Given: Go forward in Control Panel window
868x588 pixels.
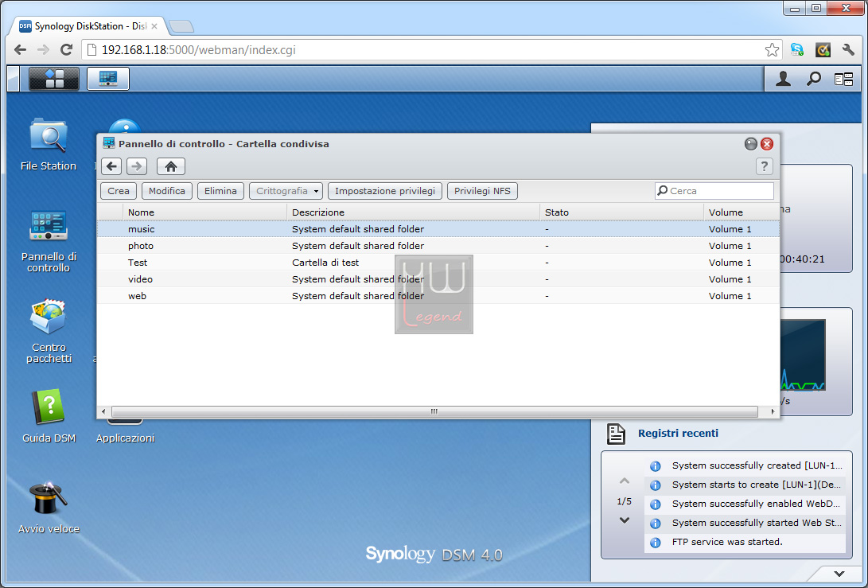Looking at the screenshot, I should click(x=137, y=166).
